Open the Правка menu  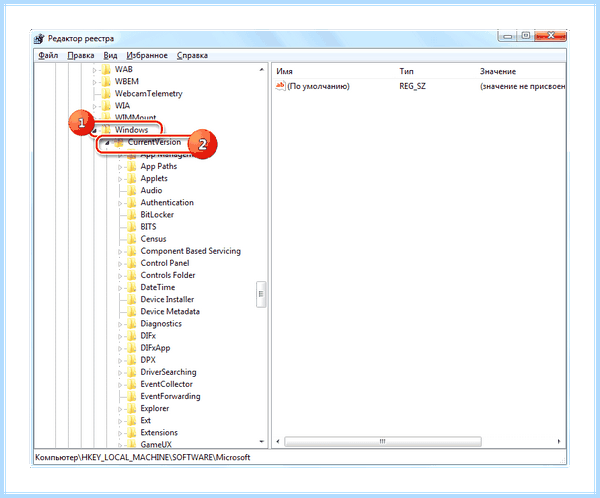point(81,56)
